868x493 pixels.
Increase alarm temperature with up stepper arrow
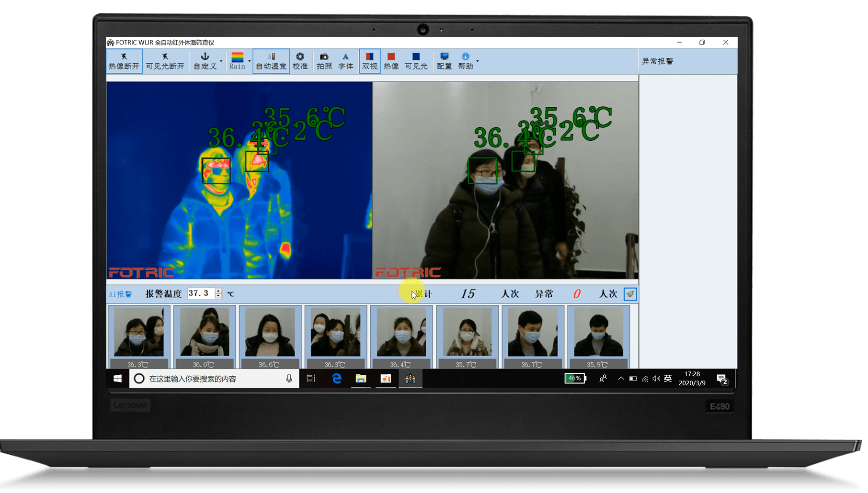point(218,291)
